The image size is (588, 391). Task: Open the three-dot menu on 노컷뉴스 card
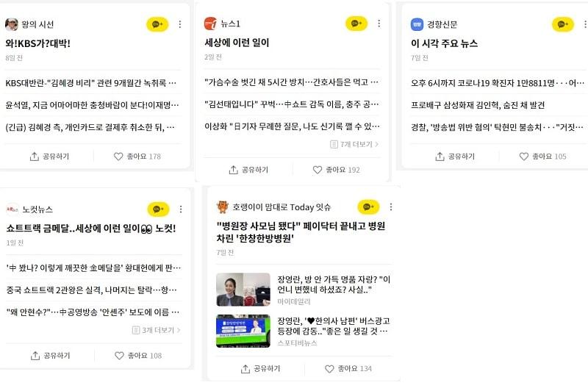[181, 209]
